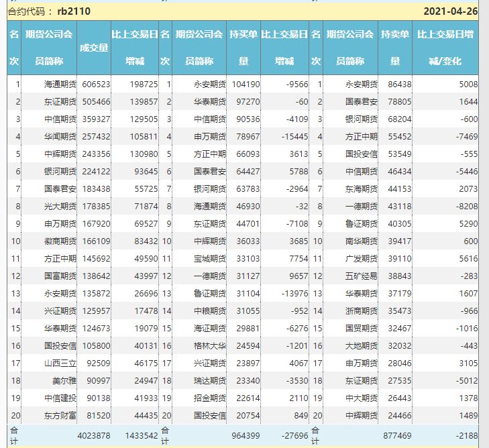Click the 成交量 column header

point(94,48)
